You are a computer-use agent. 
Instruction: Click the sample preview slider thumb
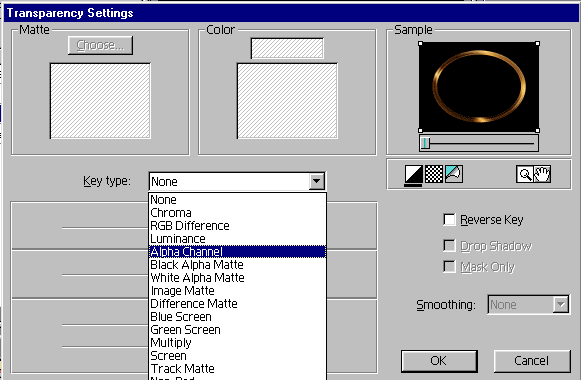pos(426,143)
